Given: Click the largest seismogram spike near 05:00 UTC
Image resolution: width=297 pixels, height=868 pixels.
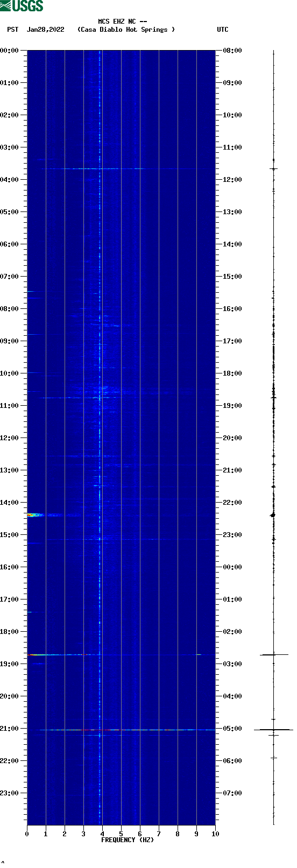Looking at the screenshot, I should (273, 730).
